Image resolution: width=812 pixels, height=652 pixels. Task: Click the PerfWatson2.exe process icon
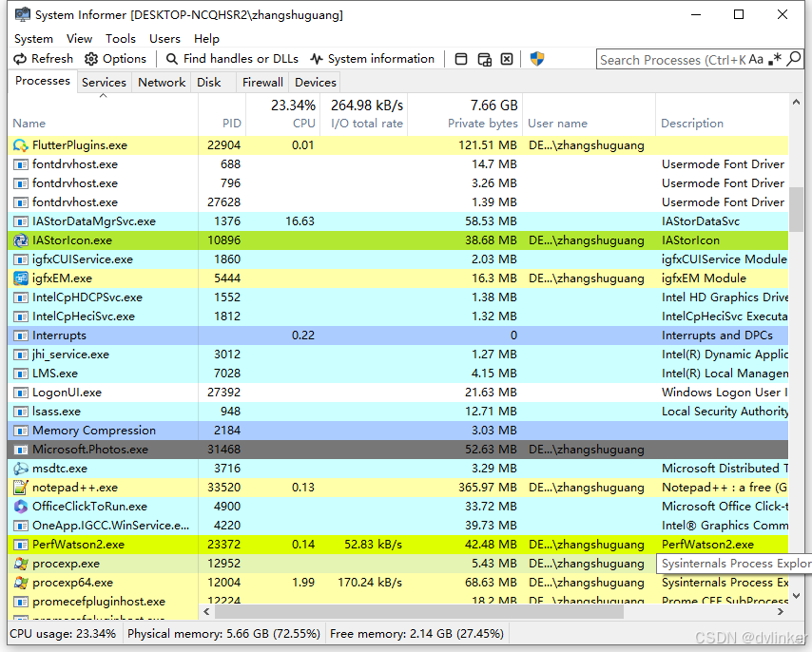(21, 545)
